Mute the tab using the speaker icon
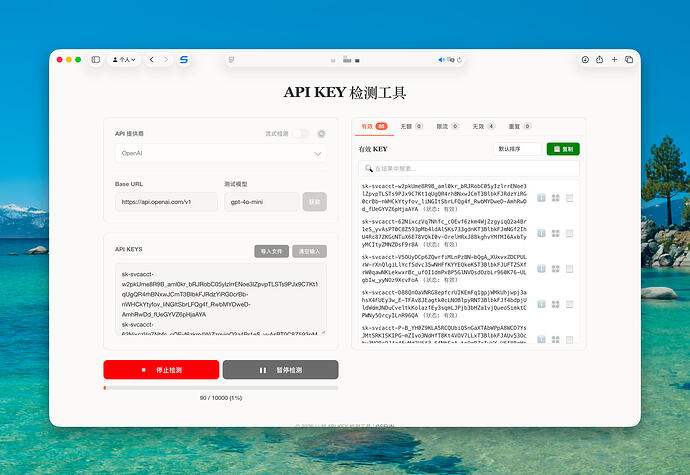Screen dimensions: 690x475 click(x=441, y=60)
